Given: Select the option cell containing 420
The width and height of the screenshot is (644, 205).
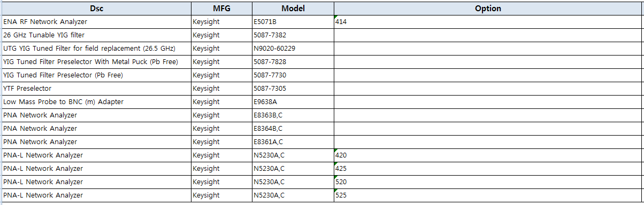Looking at the screenshot, I should click(x=488, y=155).
